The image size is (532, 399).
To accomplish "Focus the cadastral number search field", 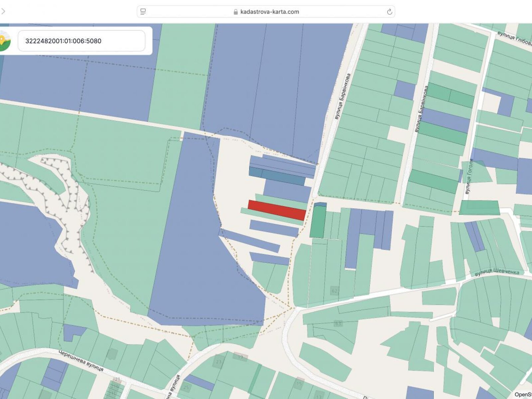I will pos(81,41).
